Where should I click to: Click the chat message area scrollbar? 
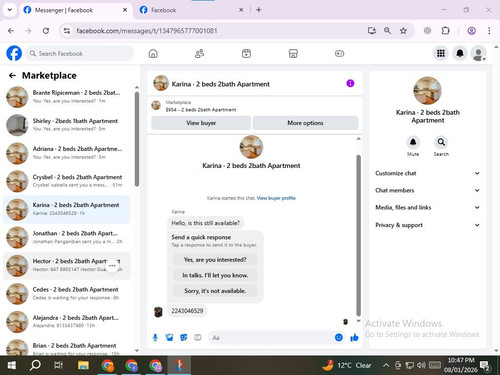tap(358, 235)
